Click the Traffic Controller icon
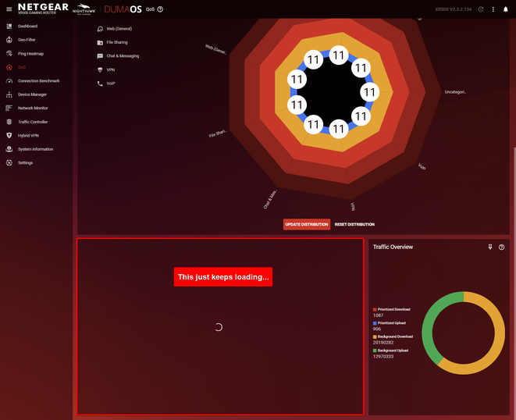The image size is (516, 420). point(9,122)
